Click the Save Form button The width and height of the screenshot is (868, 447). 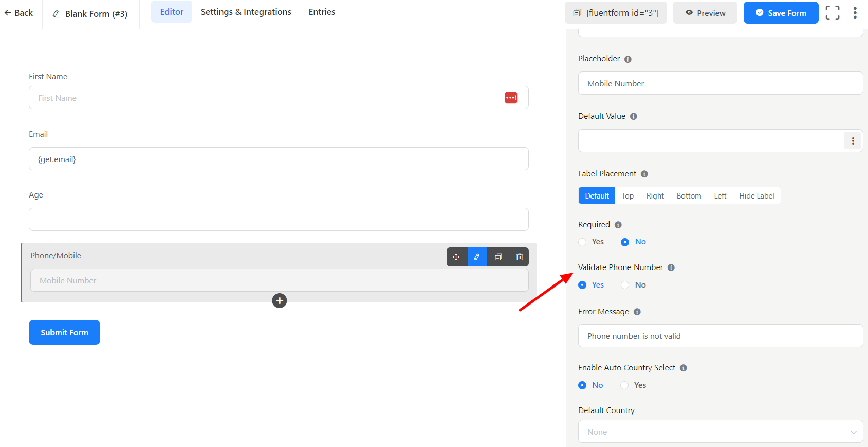point(780,13)
